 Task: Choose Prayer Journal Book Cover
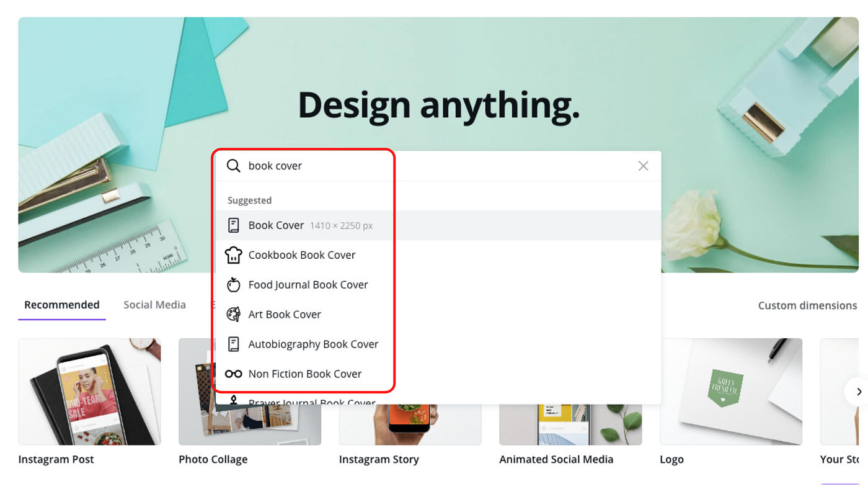pyautogui.click(x=438, y=398)
